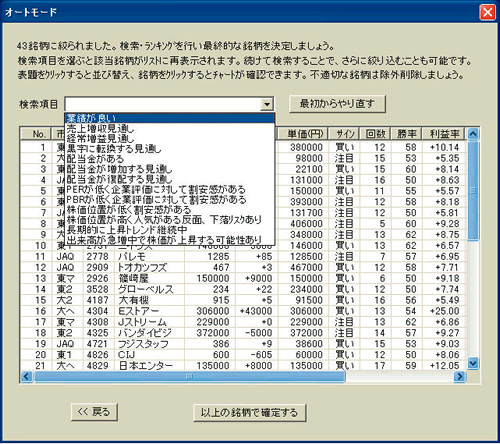
Task: Click unit price 406000
Action: coord(306,224)
